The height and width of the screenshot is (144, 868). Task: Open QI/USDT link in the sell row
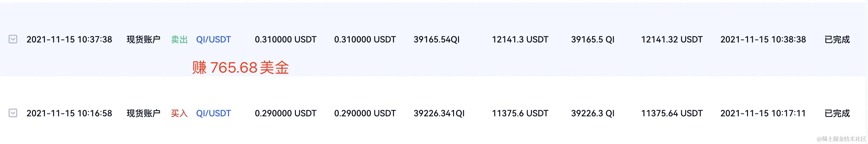pyautogui.click(x=213, y=40)
